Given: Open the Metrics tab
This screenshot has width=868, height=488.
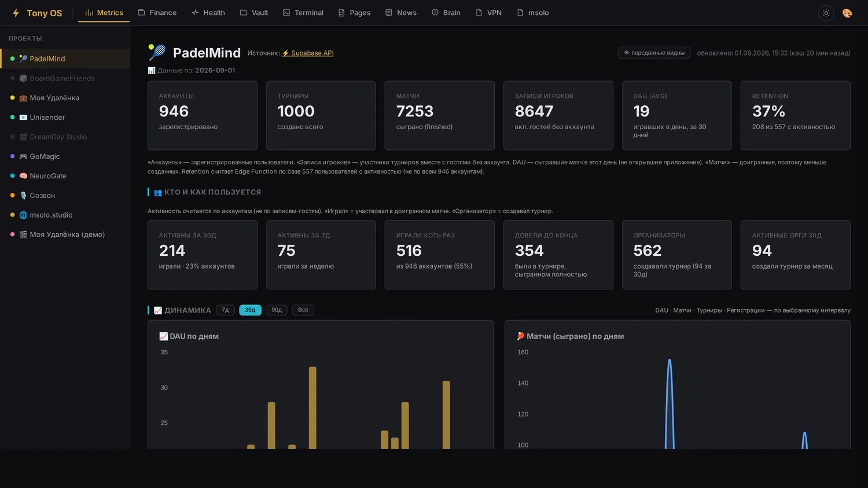Looking at the screenshot, I should click(x=104, y=13).
